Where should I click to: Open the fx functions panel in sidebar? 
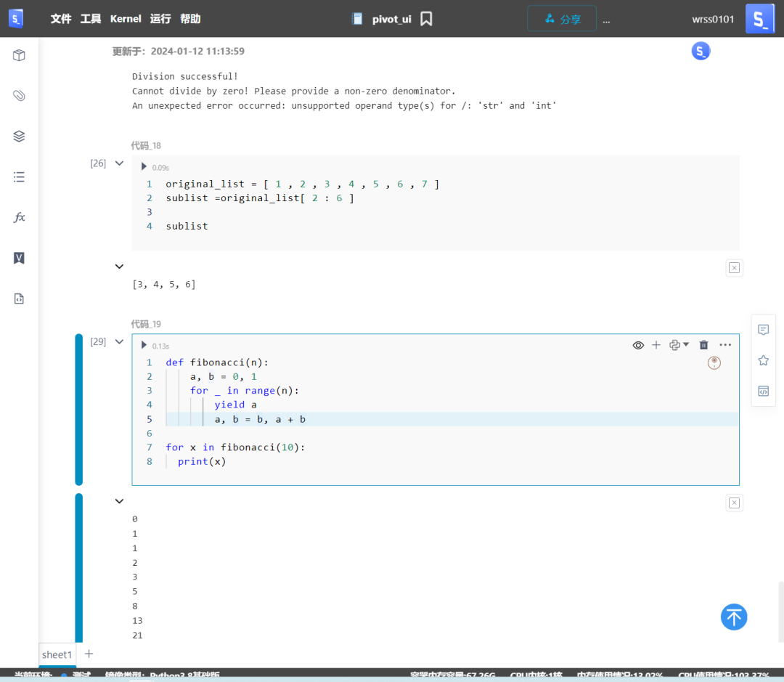pos(19,217)
